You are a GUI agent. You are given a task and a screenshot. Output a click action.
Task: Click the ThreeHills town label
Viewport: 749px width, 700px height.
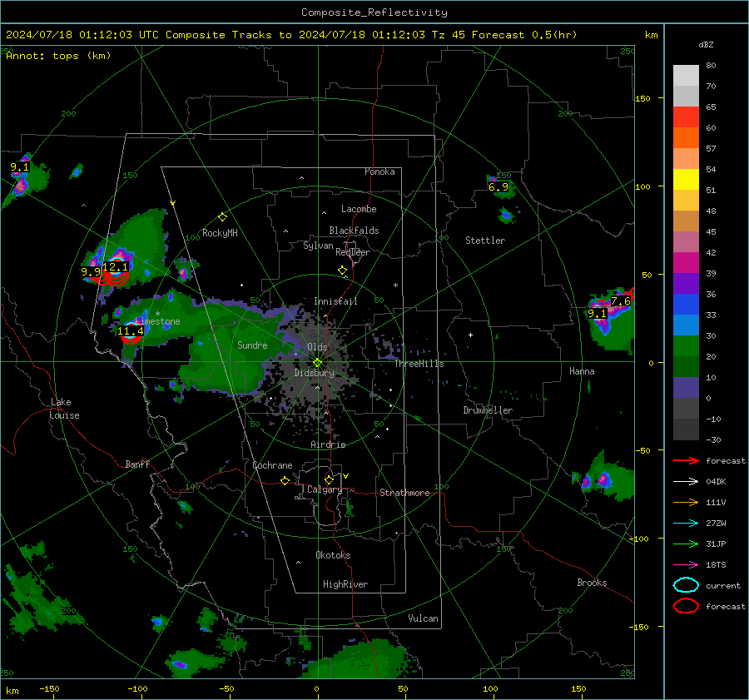[419, 364]
